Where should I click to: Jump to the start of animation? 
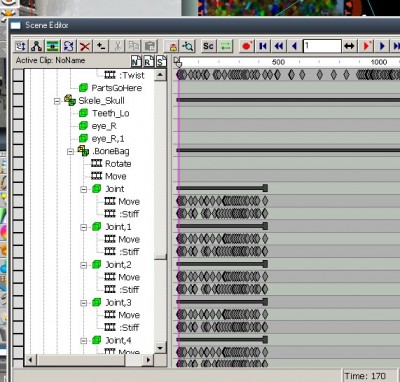pyautogui.click(x=263, y=46)
